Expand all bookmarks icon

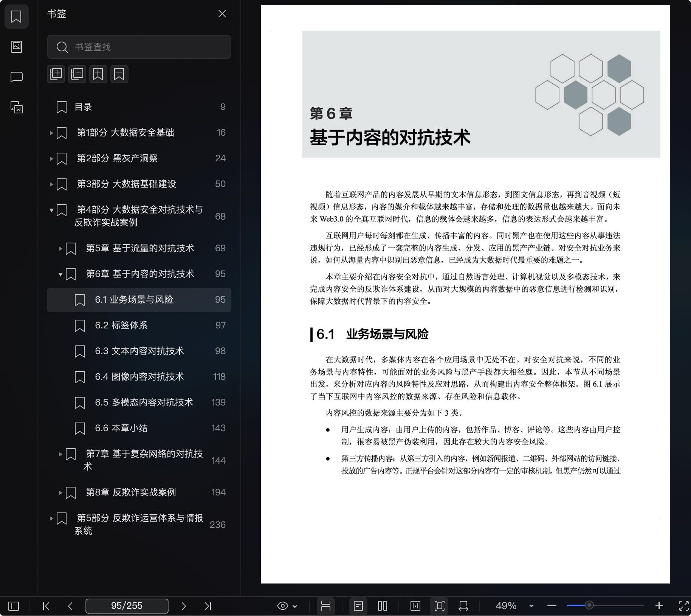(x=56, y=74)
